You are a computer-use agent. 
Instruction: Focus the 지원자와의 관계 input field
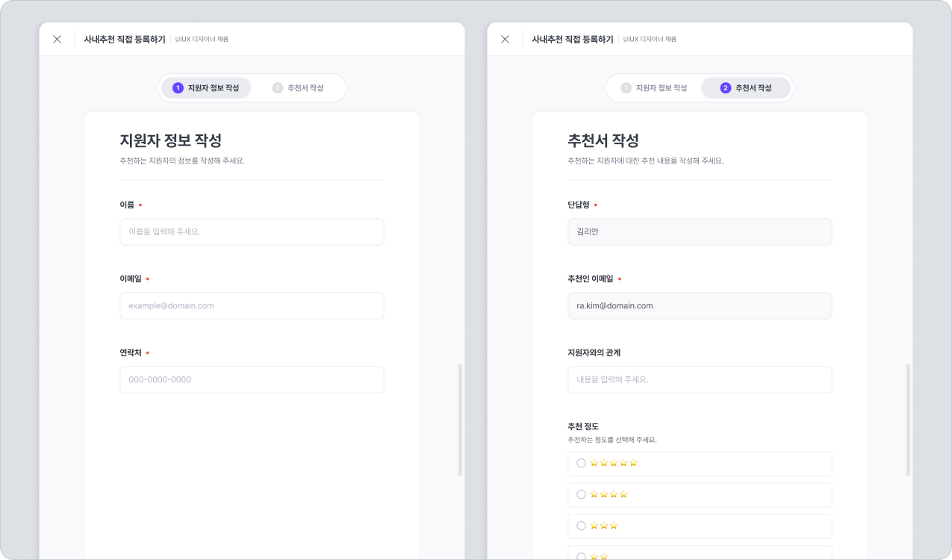click(x=700, y=379)
